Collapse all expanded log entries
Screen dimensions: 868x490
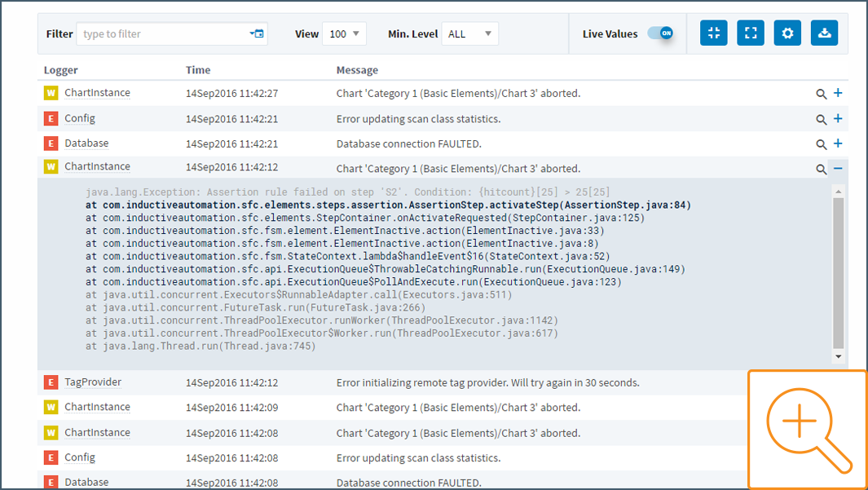[713, 33]
